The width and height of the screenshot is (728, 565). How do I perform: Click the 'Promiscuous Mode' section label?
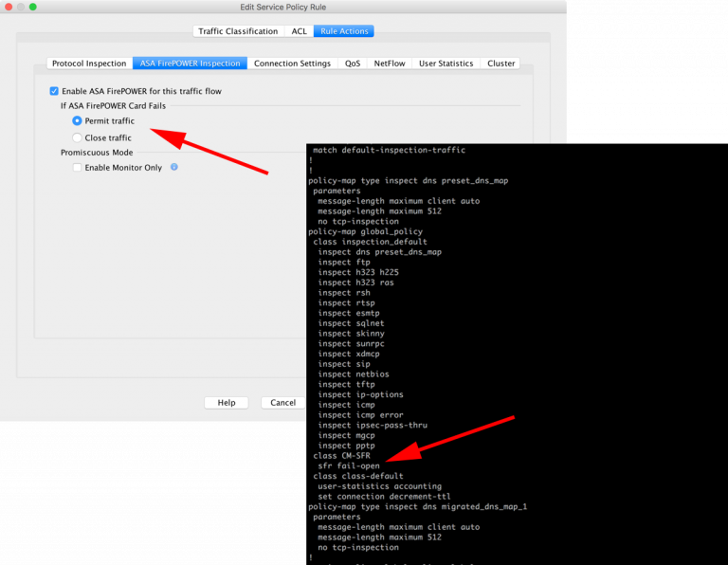(x=97, y=153)
